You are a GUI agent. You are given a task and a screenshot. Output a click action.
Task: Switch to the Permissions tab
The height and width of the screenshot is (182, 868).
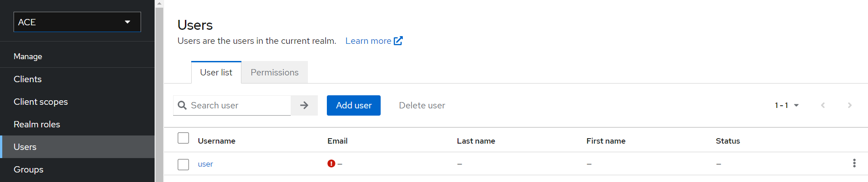[x=274, y=72]
